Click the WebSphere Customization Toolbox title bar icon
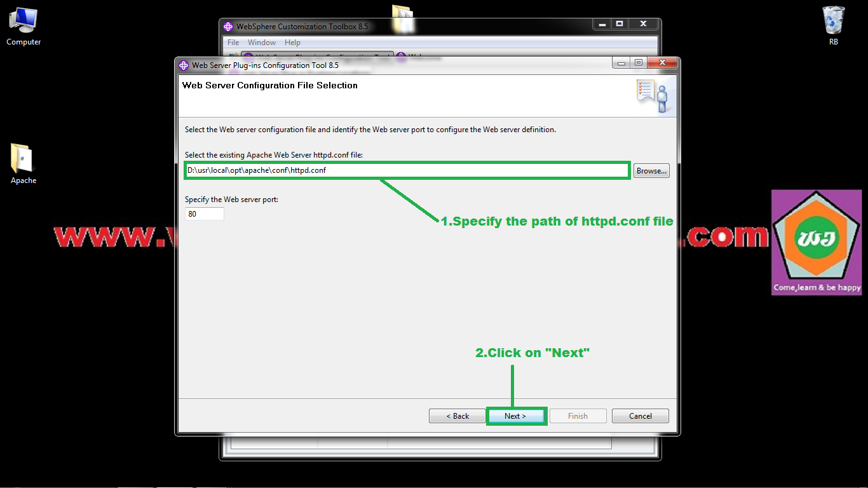The image size is (868, 488). (228, 27)
